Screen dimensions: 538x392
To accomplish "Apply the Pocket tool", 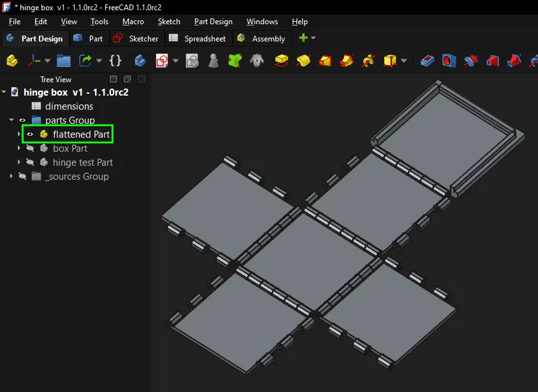I will [426, 61].
